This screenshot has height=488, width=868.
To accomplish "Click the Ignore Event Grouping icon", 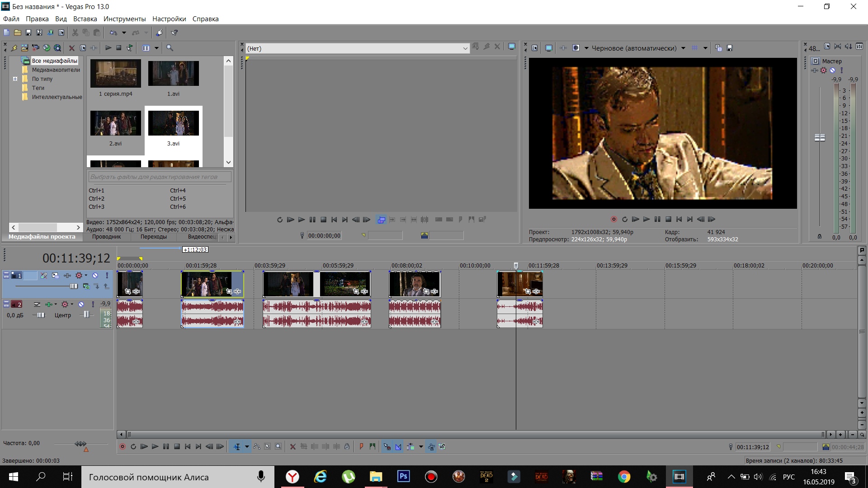I will 442,446.
